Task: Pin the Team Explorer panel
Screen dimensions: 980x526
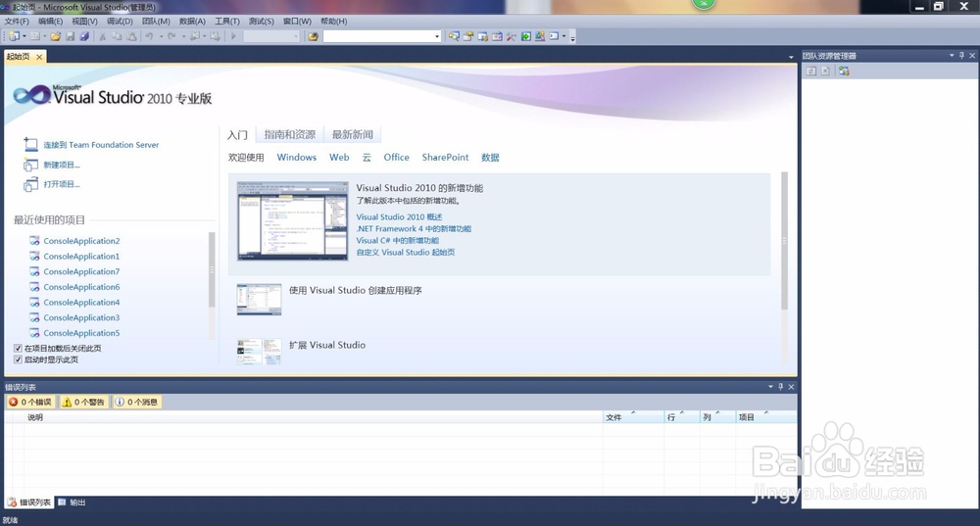Action: pos(962,56)
